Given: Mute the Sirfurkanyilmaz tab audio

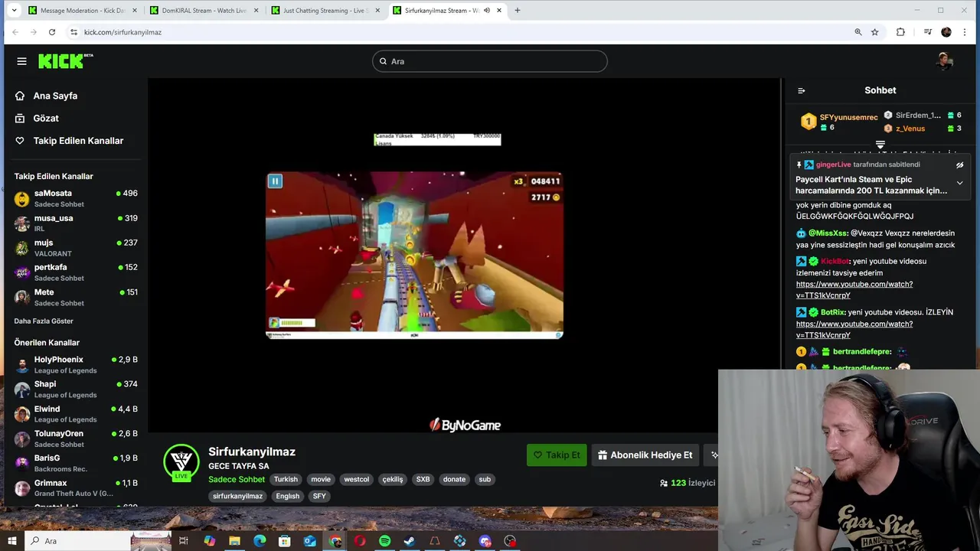Looking at the screenshot, I should [x=487, y=11].
